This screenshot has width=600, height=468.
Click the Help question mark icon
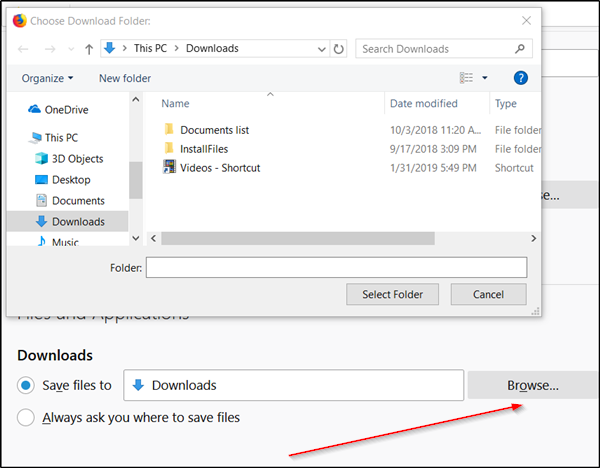520,78
